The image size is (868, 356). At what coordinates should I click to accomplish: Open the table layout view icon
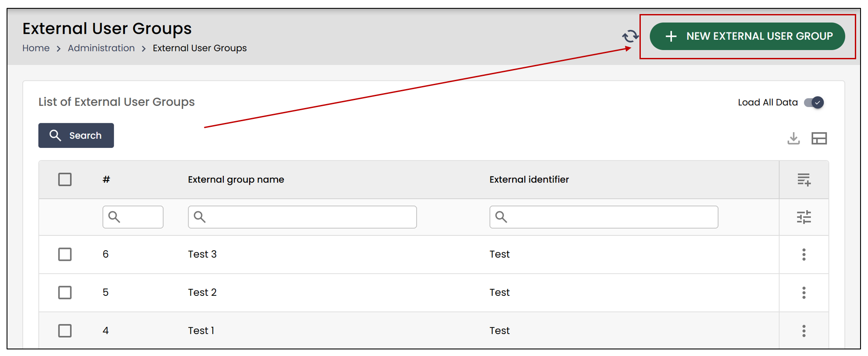[x=819, y=138]
